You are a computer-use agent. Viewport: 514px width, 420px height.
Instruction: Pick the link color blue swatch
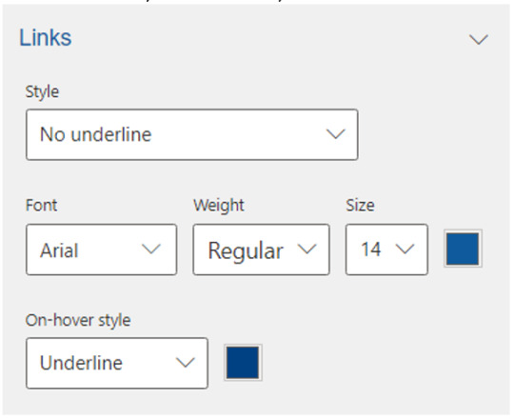tap(463, 249)
